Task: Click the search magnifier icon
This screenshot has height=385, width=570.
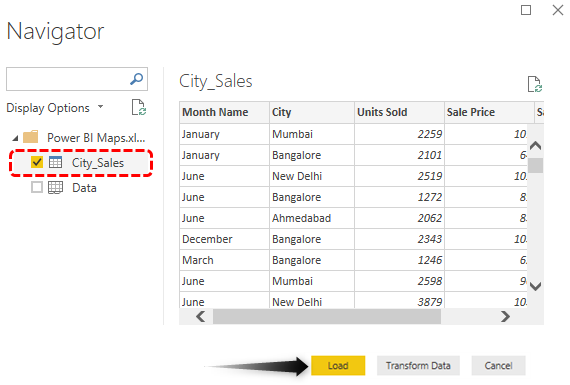Action: point(137,79)
